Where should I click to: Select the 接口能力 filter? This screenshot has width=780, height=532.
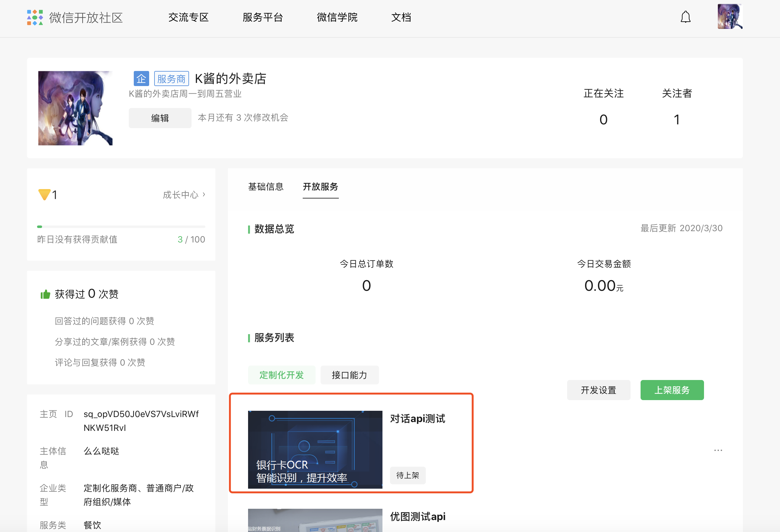point(349,375)
